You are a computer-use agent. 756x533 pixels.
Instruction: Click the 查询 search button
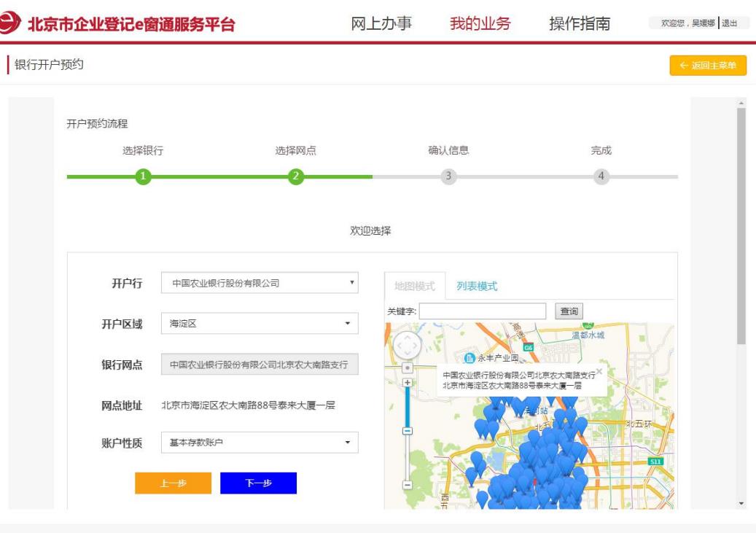point(569,311)
